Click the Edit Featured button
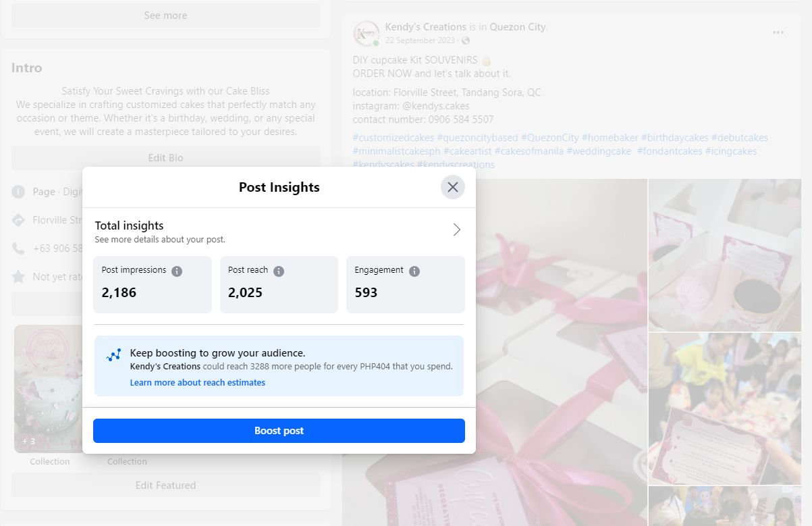This screenshot has width=812, height=526. tap(165, 485)
